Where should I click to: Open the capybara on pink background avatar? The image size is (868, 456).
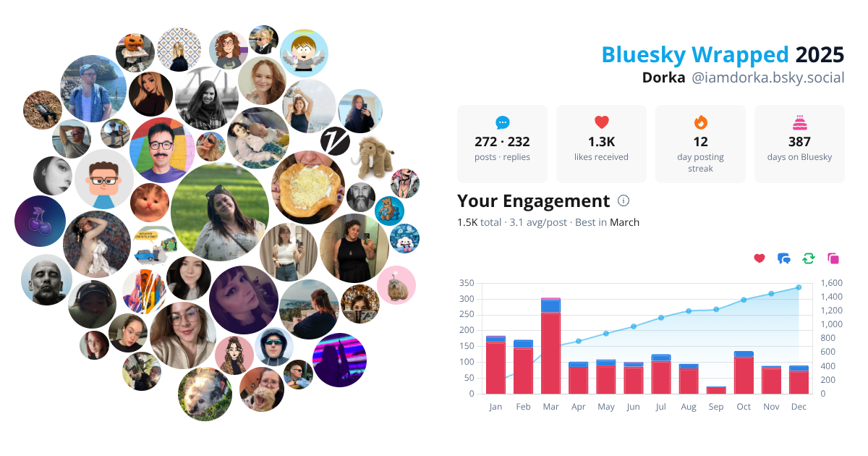point(396,285)
